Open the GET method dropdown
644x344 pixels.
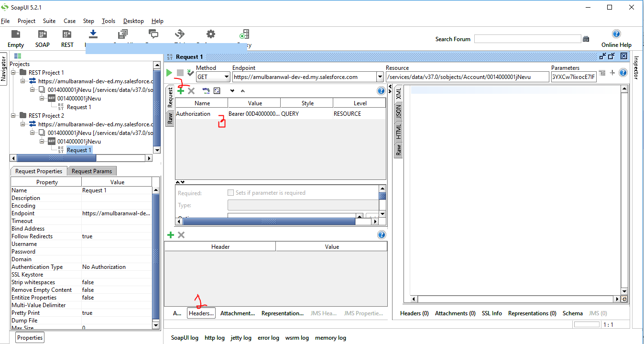click(226, 77)
